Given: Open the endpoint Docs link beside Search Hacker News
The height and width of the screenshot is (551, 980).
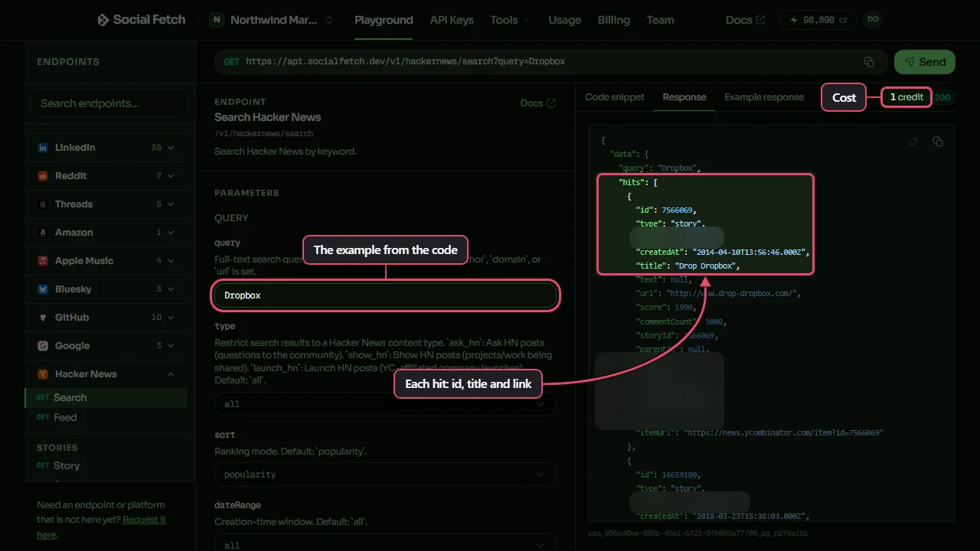Looking at the screenshot, I should pyautogui.click(x=538, y=103).
